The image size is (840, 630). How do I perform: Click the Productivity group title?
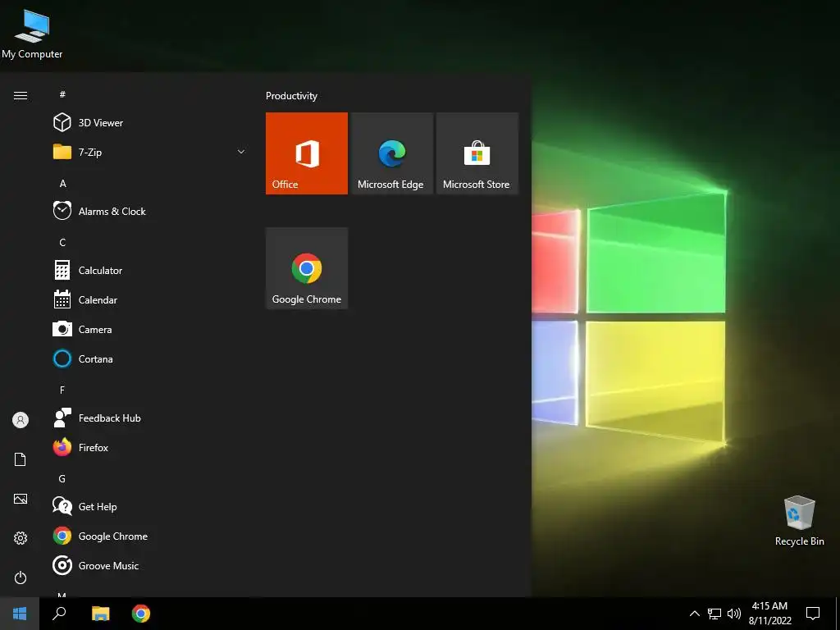(x=291, y=96)
